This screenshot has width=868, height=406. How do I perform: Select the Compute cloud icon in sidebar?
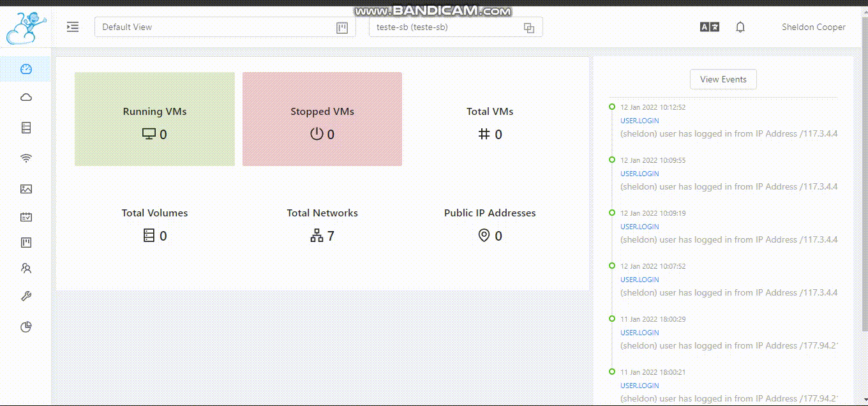(x=26, y=97)
